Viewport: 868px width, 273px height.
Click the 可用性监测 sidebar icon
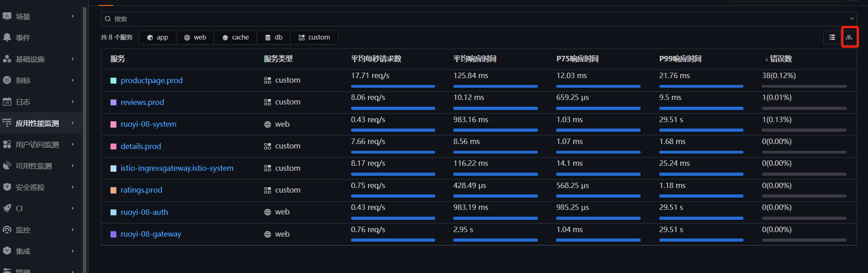pos(7,166)
